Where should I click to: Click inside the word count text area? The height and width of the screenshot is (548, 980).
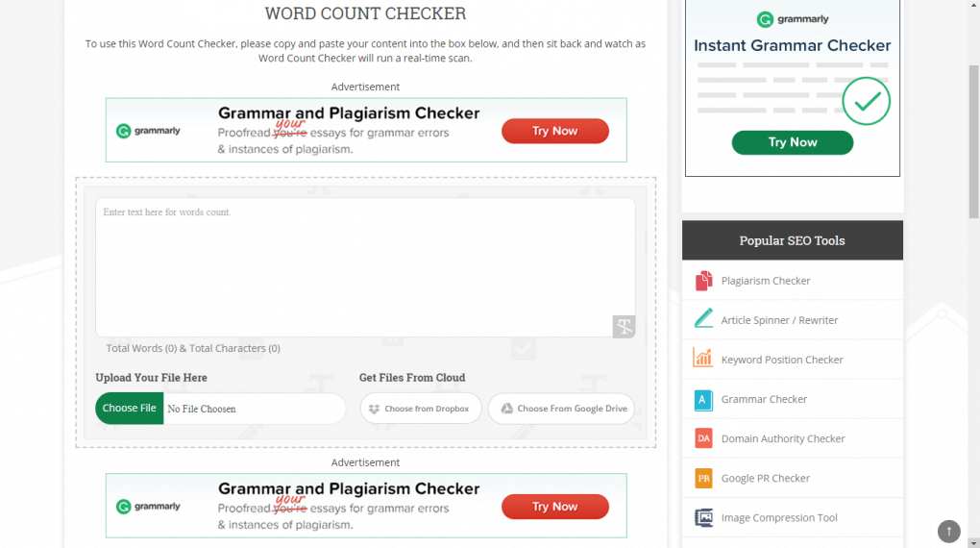click(x=364, y=266)
